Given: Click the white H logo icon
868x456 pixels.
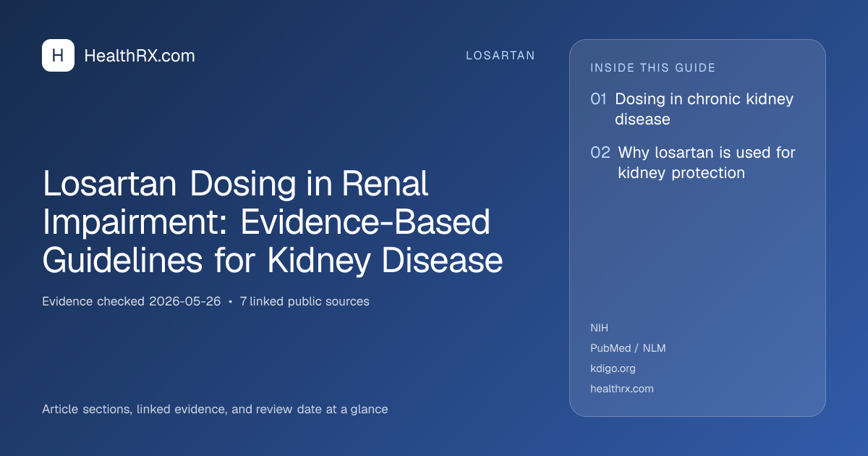Looking at the screenshot, I should (x=58, y=56).
